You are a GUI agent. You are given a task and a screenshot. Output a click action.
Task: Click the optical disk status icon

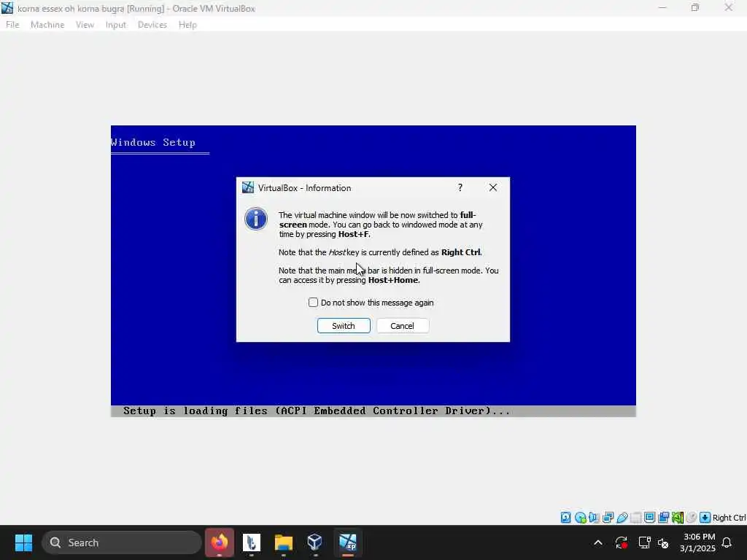pyautogui.click(x=580, y=518)
